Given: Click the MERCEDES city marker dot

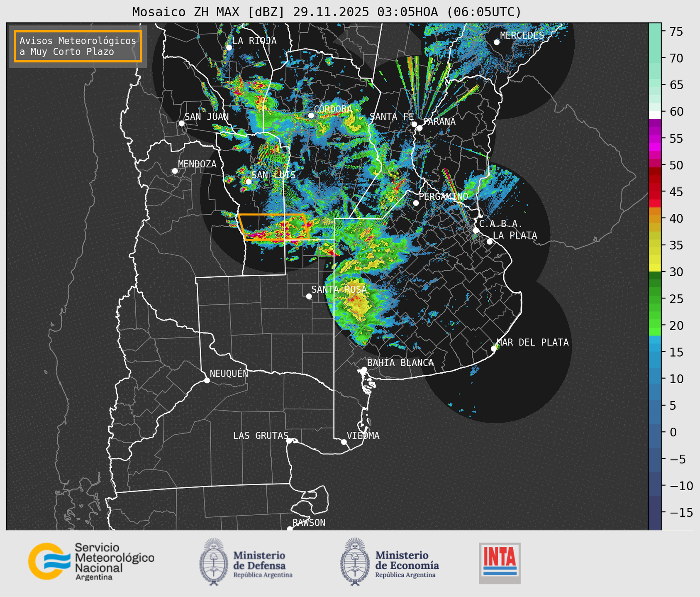Looking at the screenshot, I should 496,42.
